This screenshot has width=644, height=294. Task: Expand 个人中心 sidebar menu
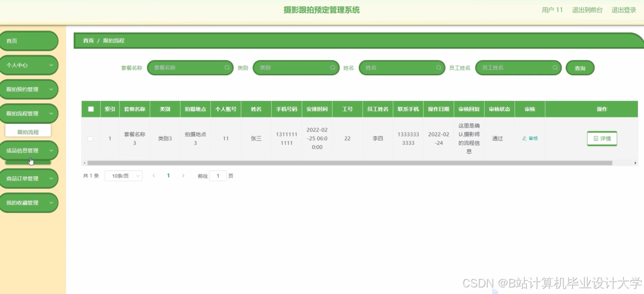pyautogui.click(x=29, y=65)
